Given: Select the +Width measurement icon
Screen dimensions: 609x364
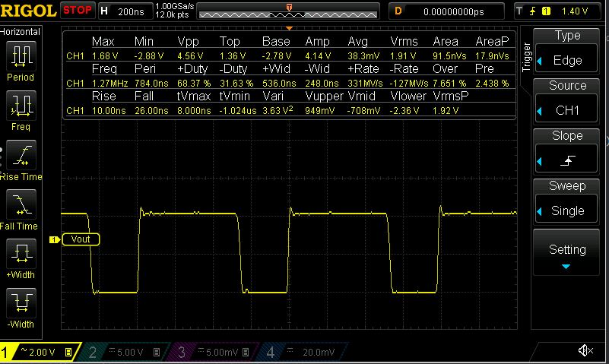Looking at the screenshot, I should [21, 254].
